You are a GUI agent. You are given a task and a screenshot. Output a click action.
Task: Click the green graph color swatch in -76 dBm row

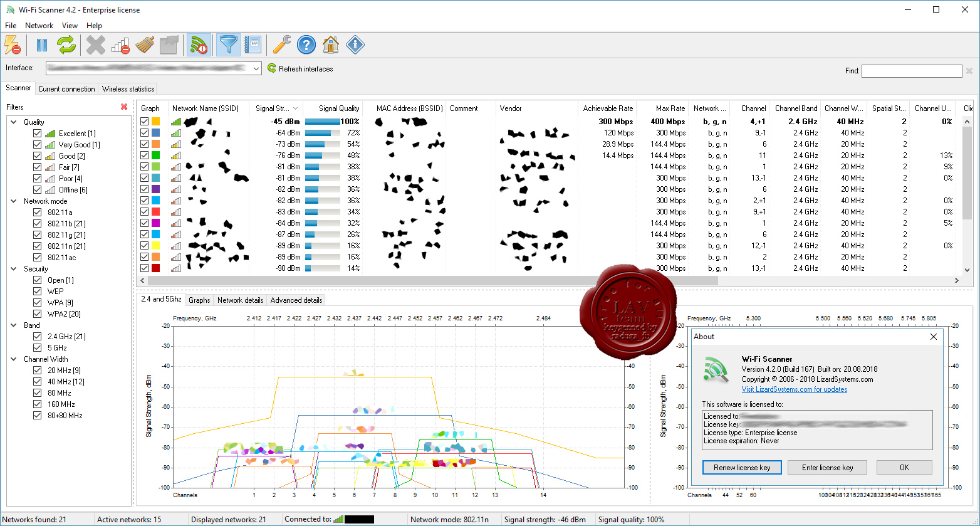pyautogui.click(x=156, y=155)
